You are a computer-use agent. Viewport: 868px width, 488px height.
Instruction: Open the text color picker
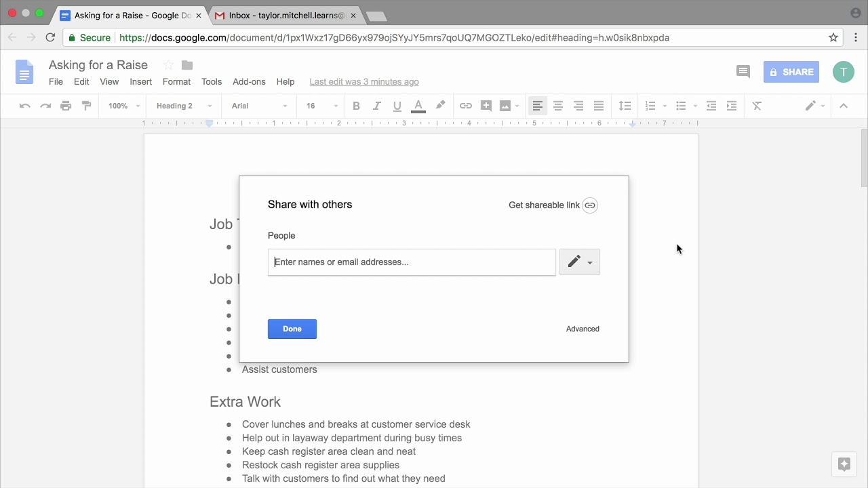[418, 106]
